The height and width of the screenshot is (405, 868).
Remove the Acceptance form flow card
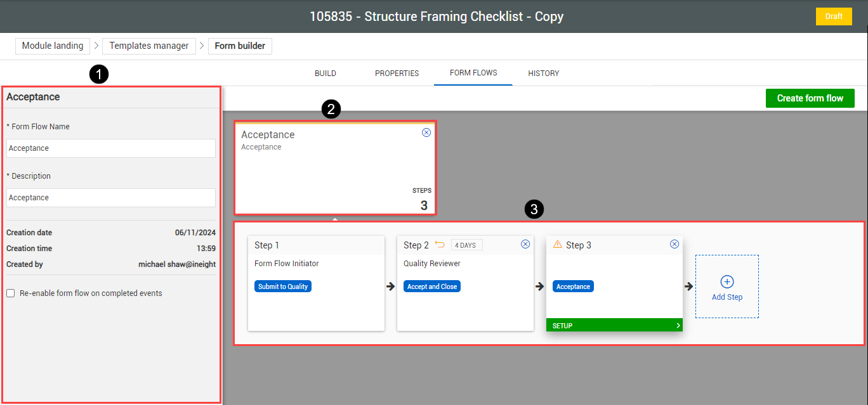pos(426,132)
